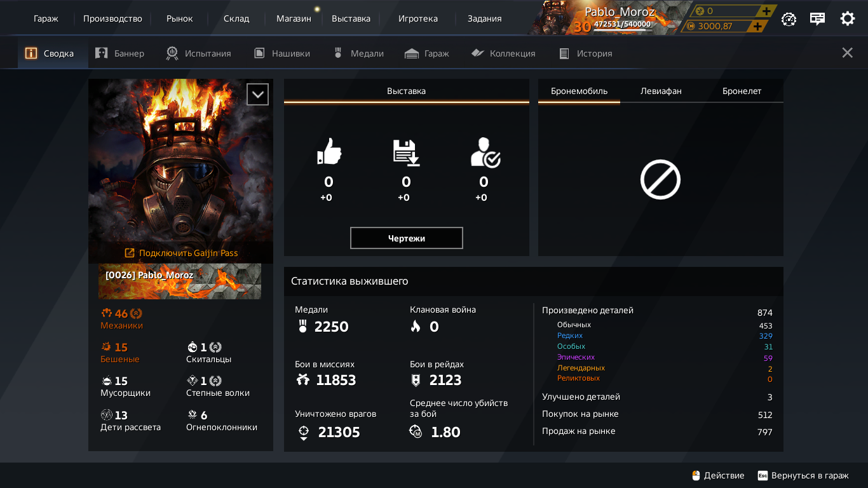Image resolution: width=868 pixels, height=488 pixels.
Task: Click the blueprint downloads icon
Action: coord(407,152)
